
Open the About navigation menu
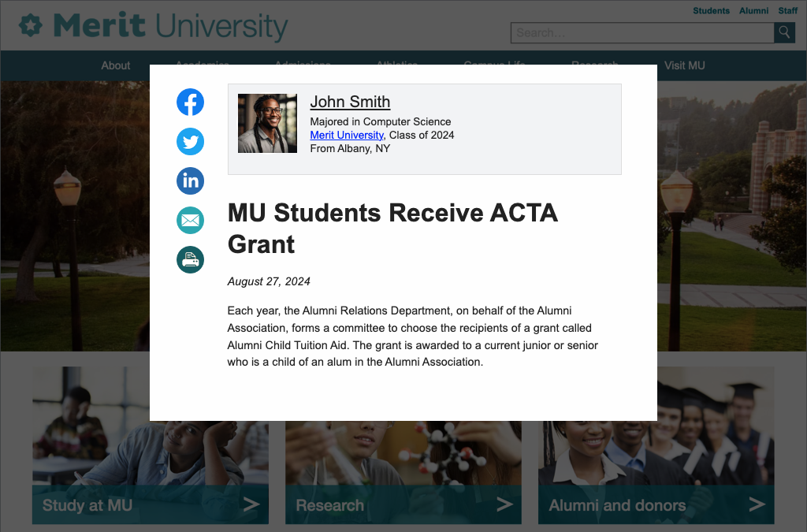(x=115, y=65)
